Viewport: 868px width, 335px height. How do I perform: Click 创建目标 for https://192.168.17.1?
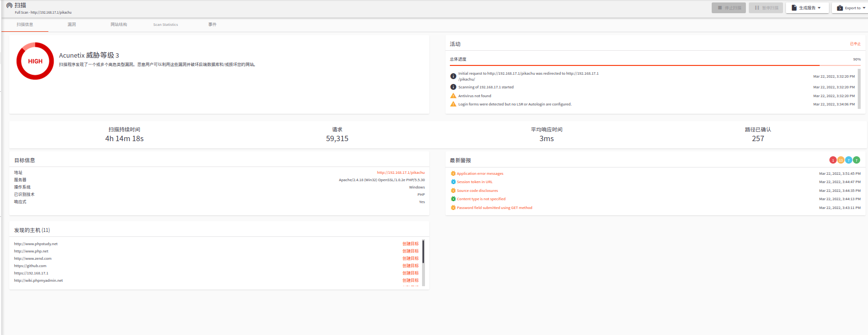(410, 273)
